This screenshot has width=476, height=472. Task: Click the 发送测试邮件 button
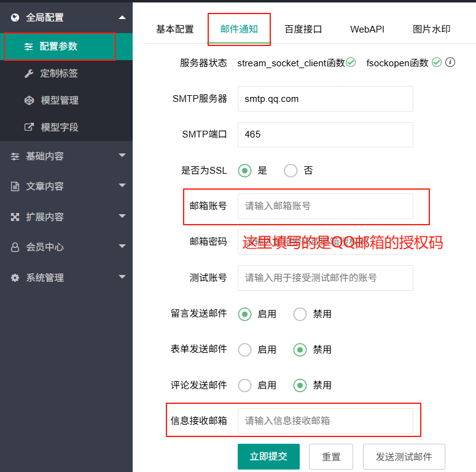[x=404, y=457]
